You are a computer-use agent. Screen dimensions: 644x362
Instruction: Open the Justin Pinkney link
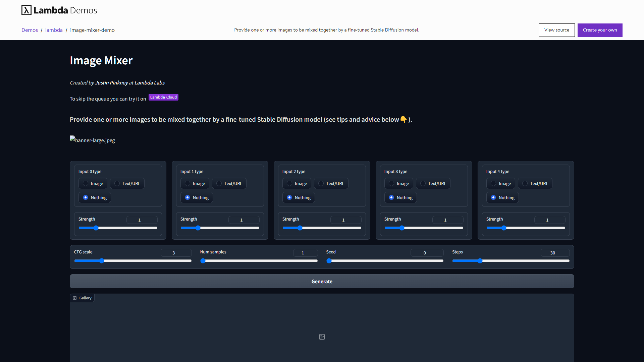tap(111, 82)
